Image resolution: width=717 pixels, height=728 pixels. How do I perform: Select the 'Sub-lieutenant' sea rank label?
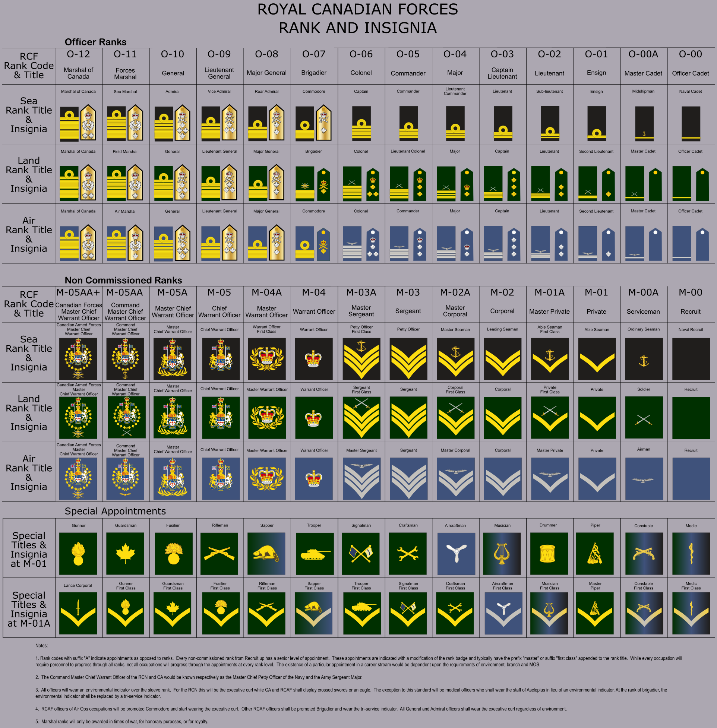click(x=549, y=92)
